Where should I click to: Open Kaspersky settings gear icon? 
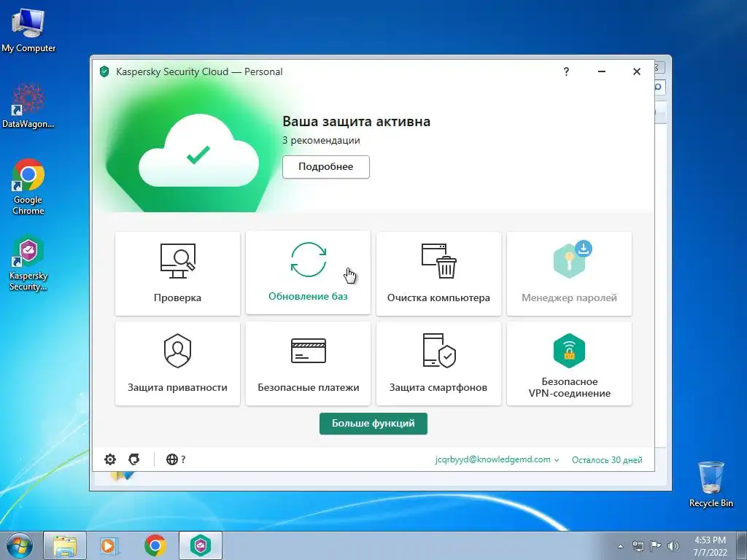point(110,459)
